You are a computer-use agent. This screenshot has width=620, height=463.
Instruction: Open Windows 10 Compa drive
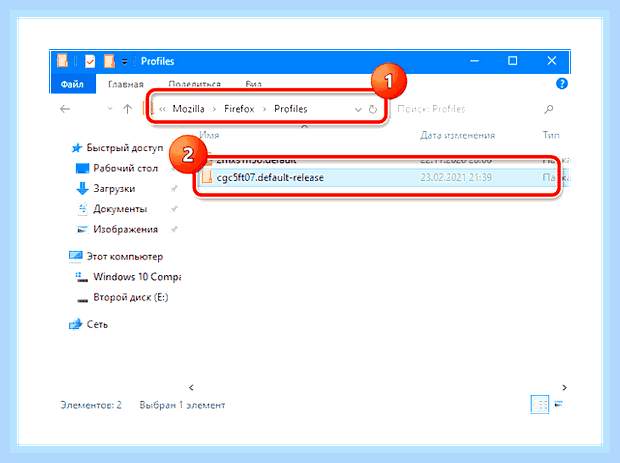click(x=137, y=277)
